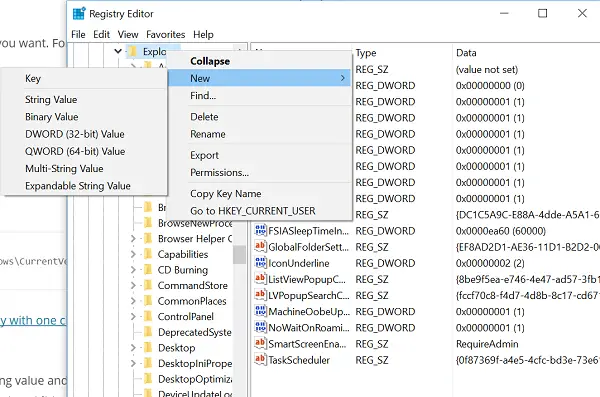Screen dimensions: 600x397
Task: Select the IconUnderline value icon
Action: pyautogui.click(x=260, y=263)
